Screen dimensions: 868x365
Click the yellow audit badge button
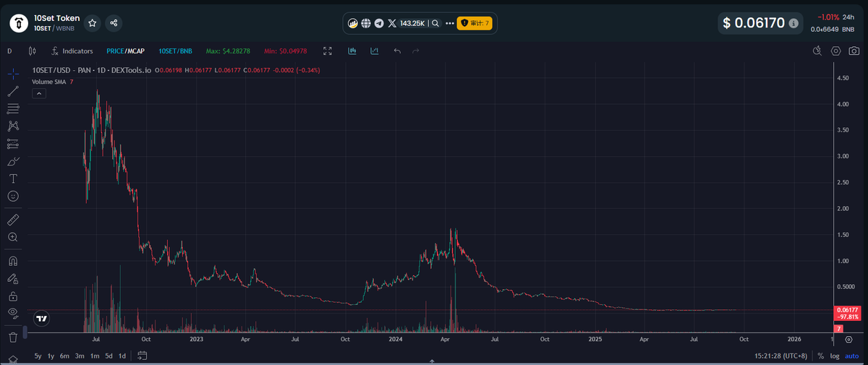click(475, 23)
